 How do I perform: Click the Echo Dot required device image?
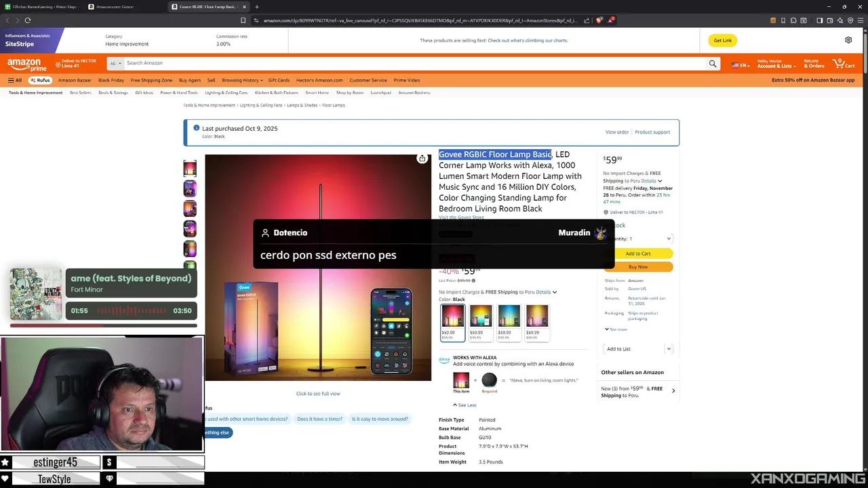click(x=489, y=380)
